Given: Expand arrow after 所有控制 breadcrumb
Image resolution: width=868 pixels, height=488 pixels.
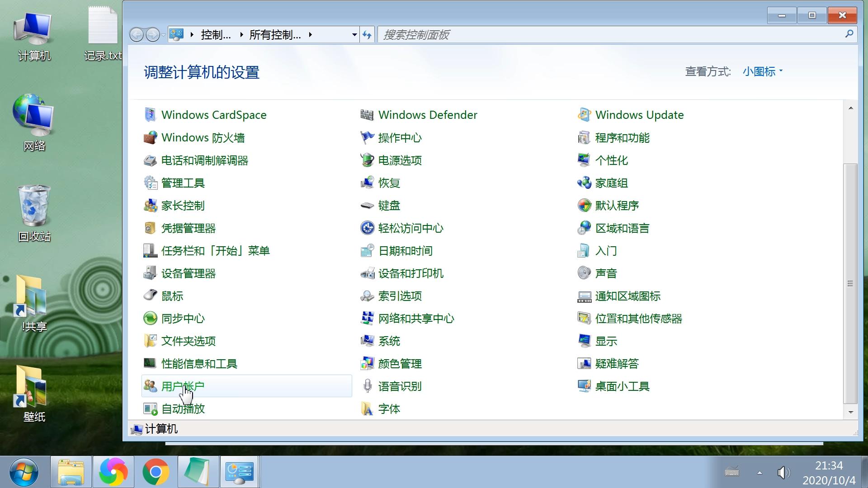Looking at the screenshot, I should click(311, 35).
